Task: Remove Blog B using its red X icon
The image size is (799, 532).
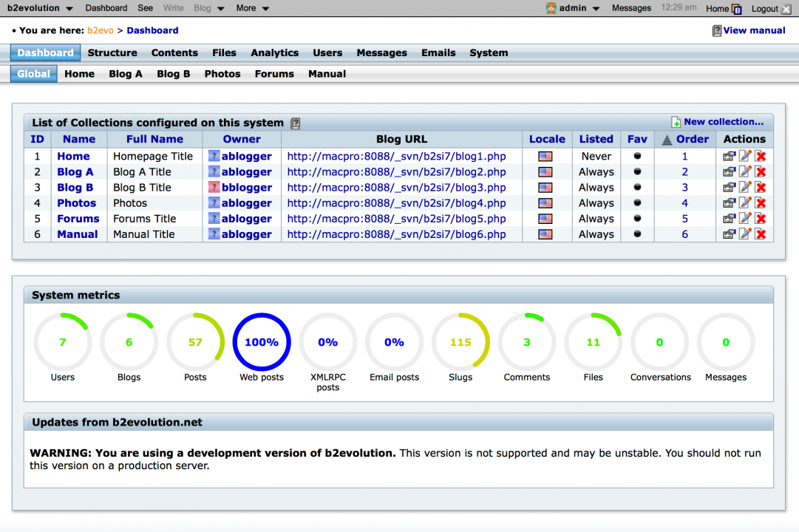Action: tap(761, 188)
